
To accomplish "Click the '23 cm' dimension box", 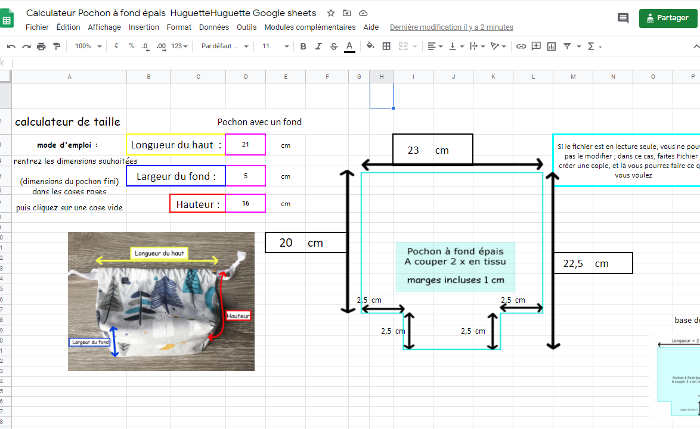I will tap(432, 150).
